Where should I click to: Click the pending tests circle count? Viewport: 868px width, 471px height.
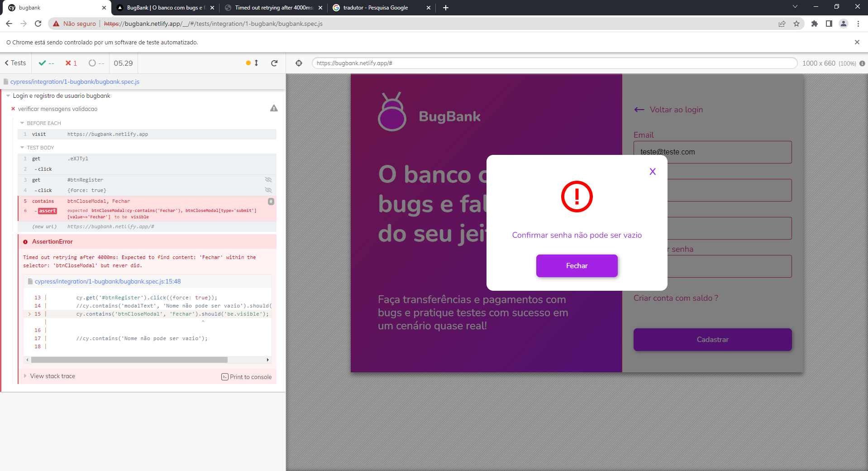tap(96, 63)
